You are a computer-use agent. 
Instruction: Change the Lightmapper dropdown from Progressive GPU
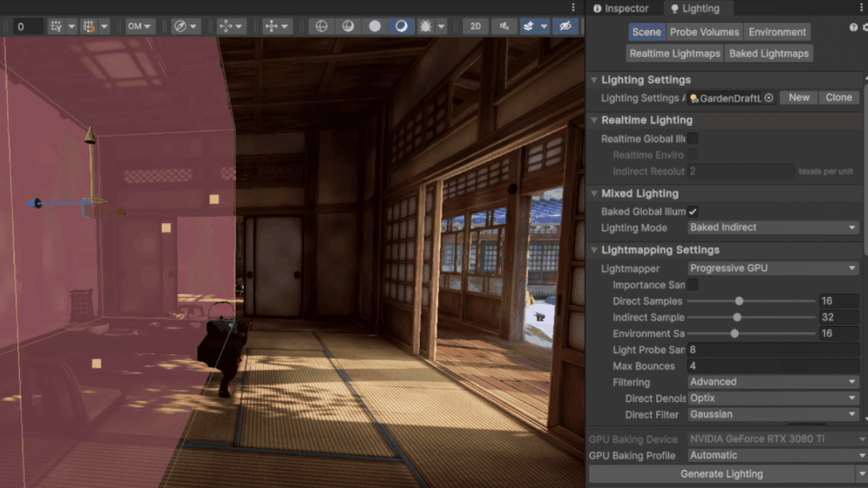point(773,269)
